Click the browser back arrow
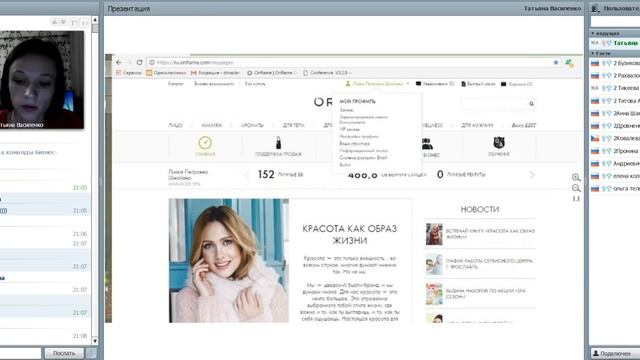The image size is (640, 360). [119, 62]
